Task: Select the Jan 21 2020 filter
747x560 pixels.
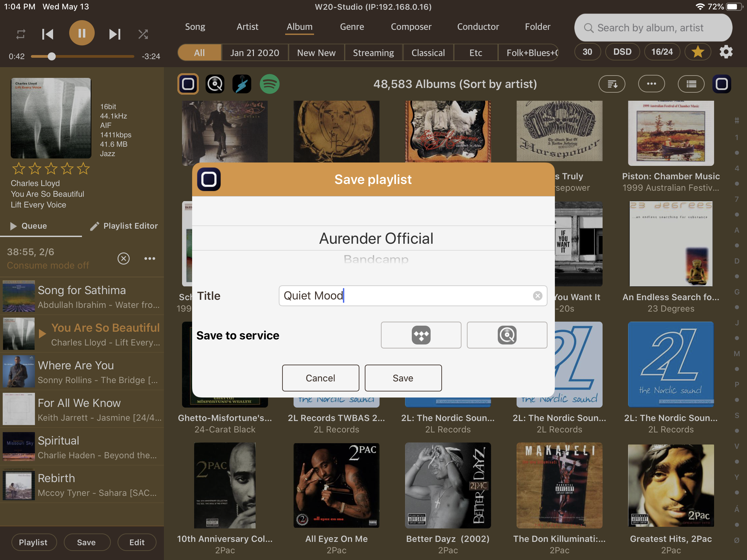Action: 255,53
